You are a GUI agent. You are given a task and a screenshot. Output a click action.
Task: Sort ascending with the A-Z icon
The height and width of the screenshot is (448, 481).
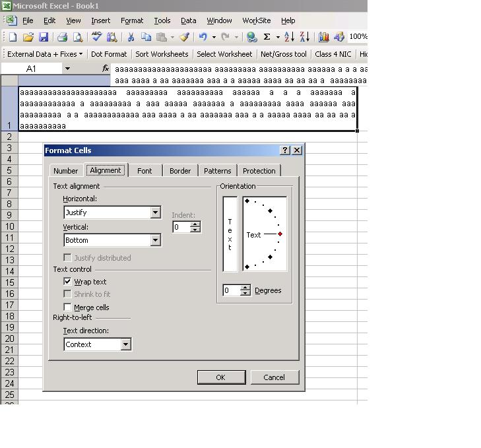(289, 38)
